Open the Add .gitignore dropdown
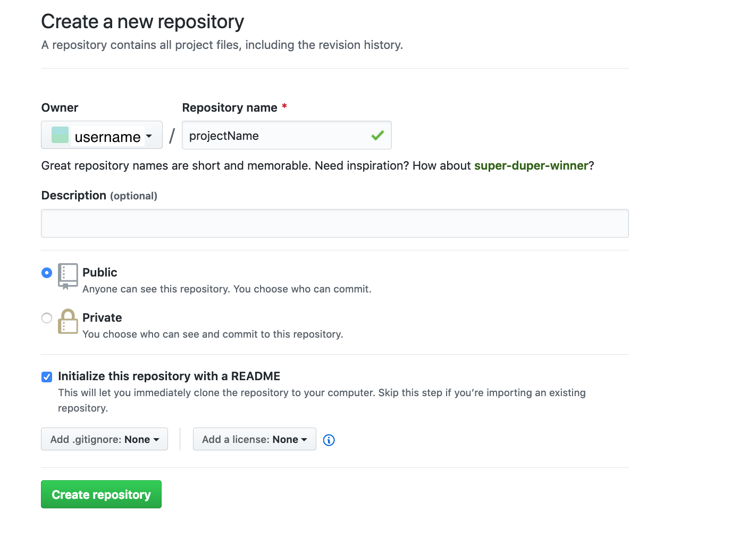756x536 pixels. click(x=104, y=439)
